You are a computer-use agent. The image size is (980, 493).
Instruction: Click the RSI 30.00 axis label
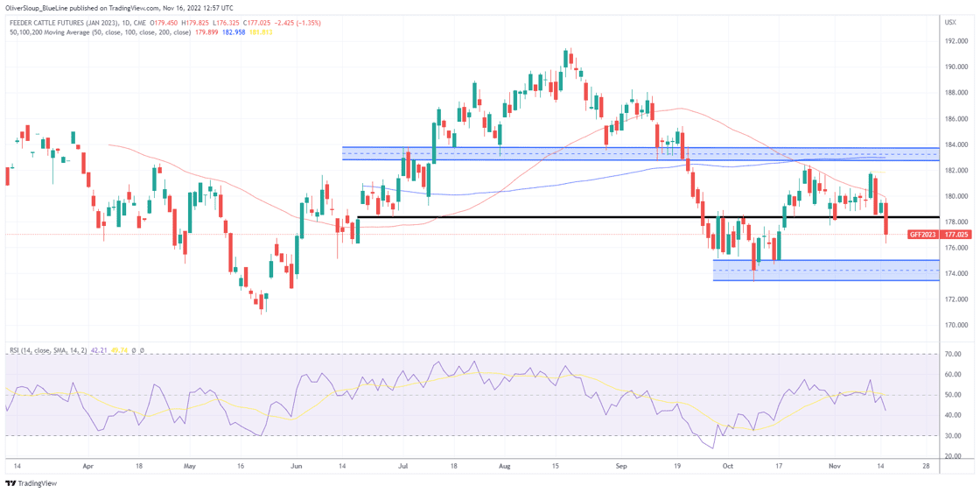[953, 436]
